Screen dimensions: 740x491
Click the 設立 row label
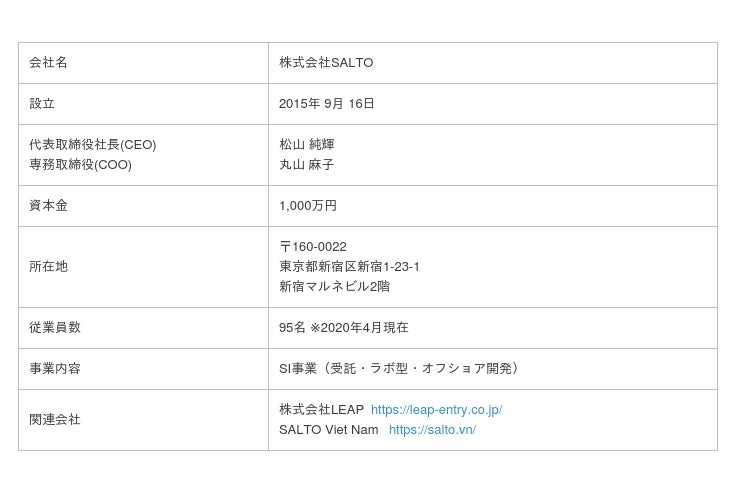tap(42, 104)
